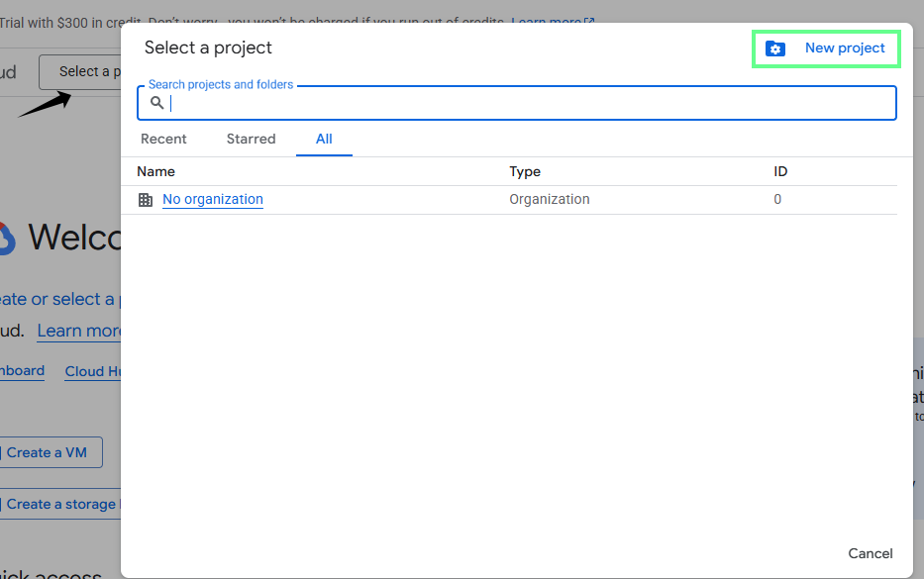924x579 pixels.
Task: Click Cancel to dismiss the dialog
Action: click(x=870, y=553)
